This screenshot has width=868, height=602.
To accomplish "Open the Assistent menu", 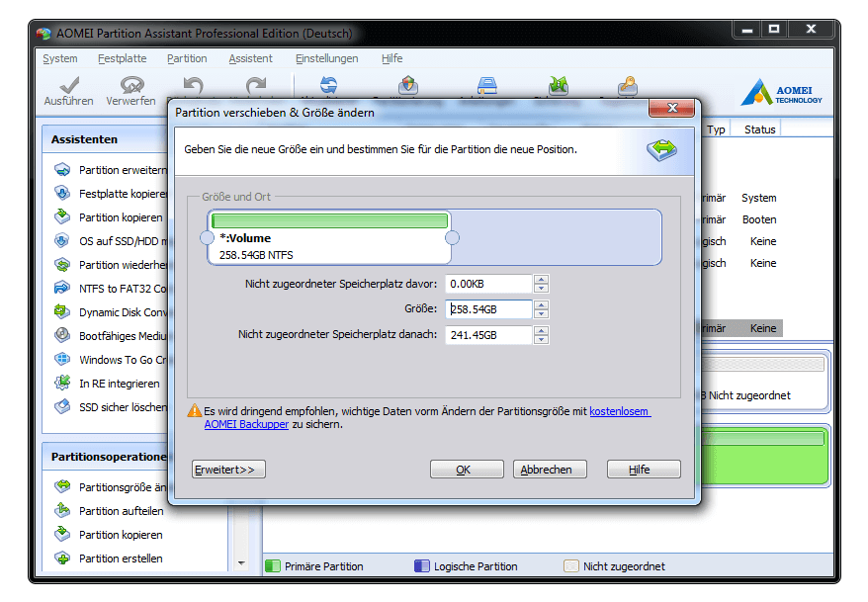I will coord(251,58).
